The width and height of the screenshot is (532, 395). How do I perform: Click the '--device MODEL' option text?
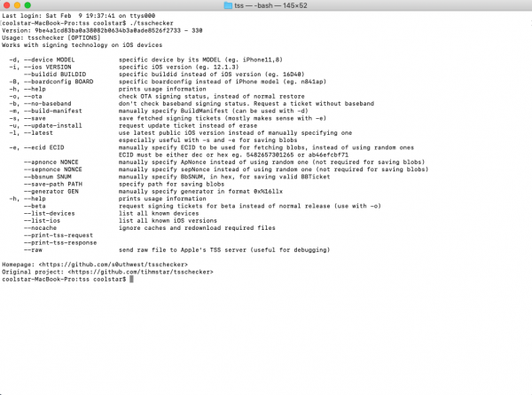(47, 58)
